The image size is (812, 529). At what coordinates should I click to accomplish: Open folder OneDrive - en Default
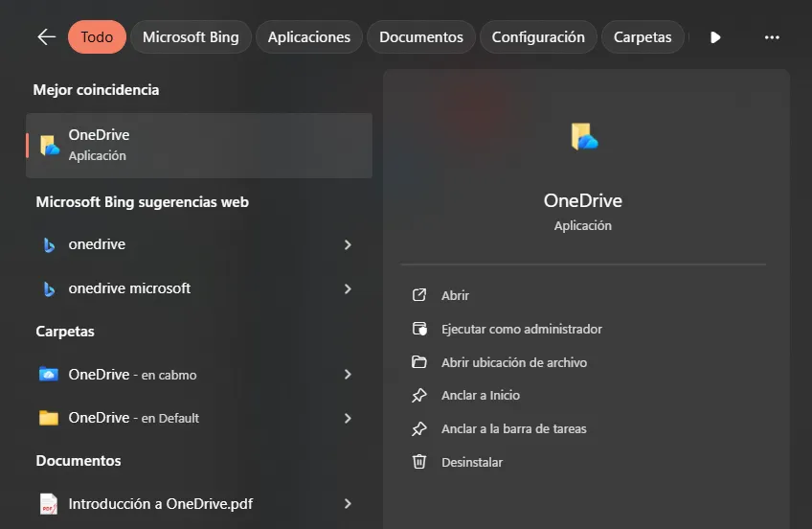[x=199, y=418]
